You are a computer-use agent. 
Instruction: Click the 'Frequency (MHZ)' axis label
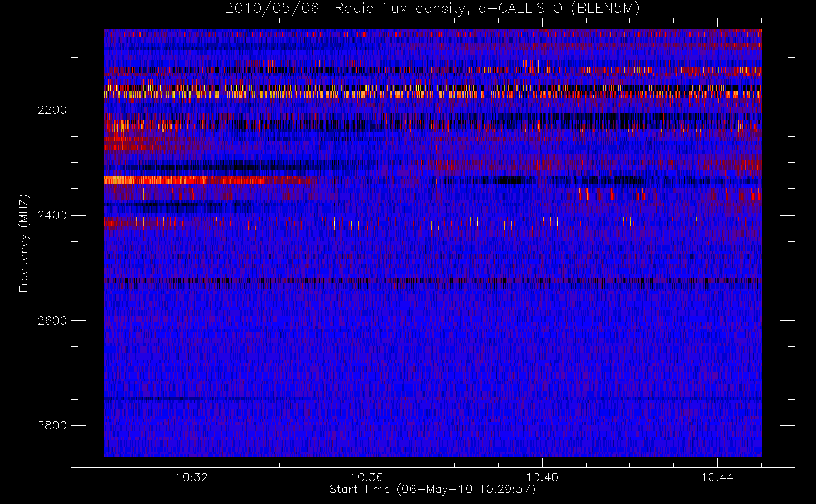click(24, 243)
